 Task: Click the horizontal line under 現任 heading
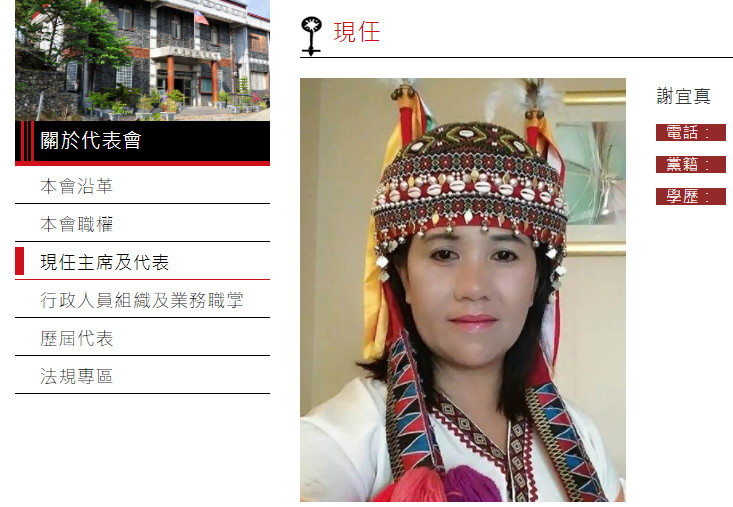[516, 57]
